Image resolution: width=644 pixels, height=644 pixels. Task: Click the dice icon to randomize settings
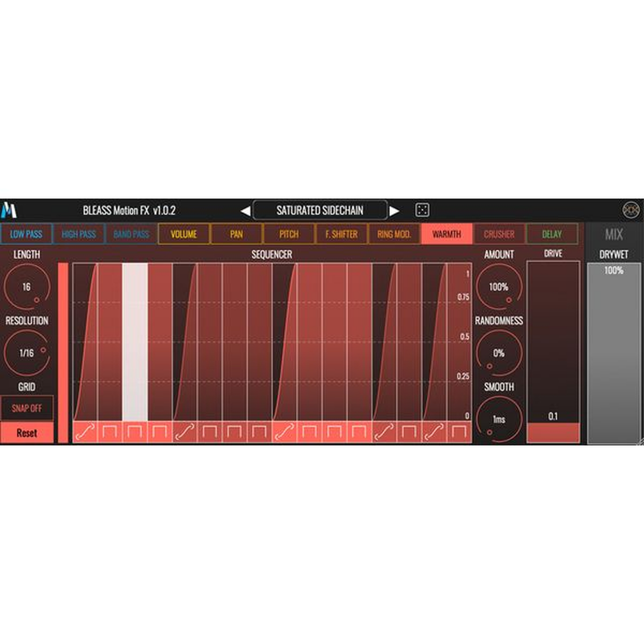422,211
